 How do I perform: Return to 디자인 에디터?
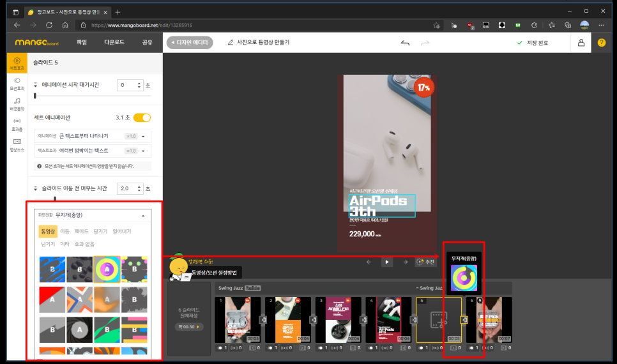[x=190, y=43]
